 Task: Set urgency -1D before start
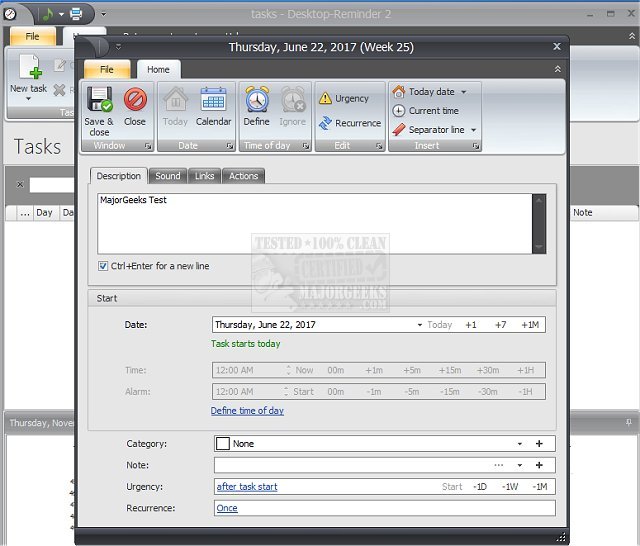point(480,486)
